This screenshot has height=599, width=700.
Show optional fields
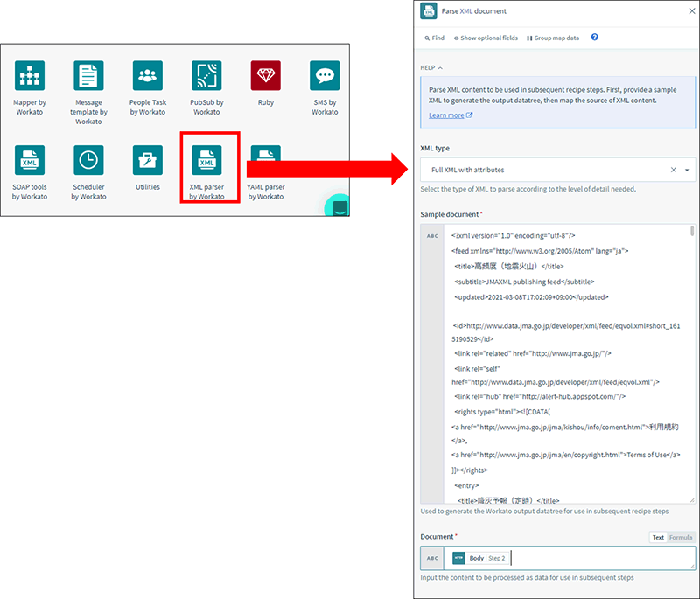[x=486, y=38]
